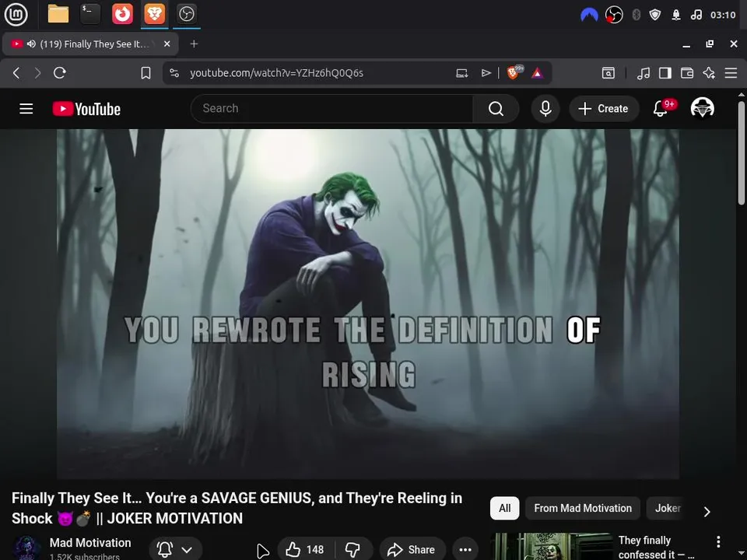747x560 pixels.
Task: Open the They finally confessed video thumbnail
Action: coord(552,547)
